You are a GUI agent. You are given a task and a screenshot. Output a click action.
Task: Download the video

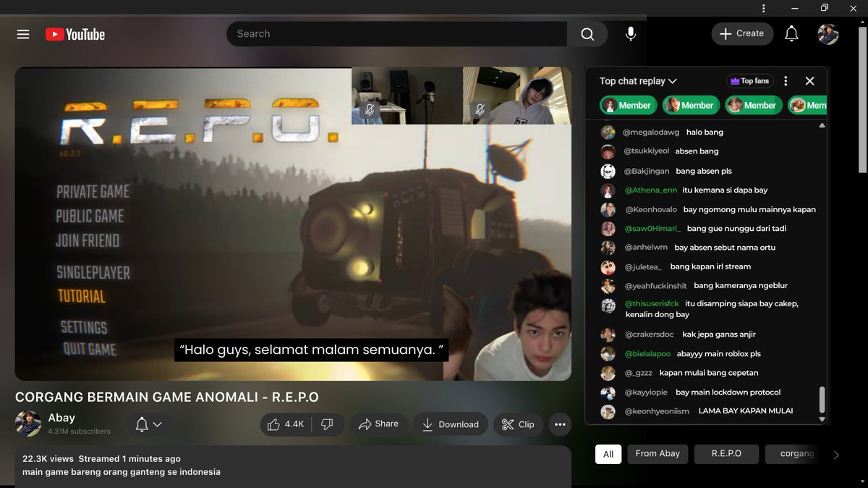point(451,424)
